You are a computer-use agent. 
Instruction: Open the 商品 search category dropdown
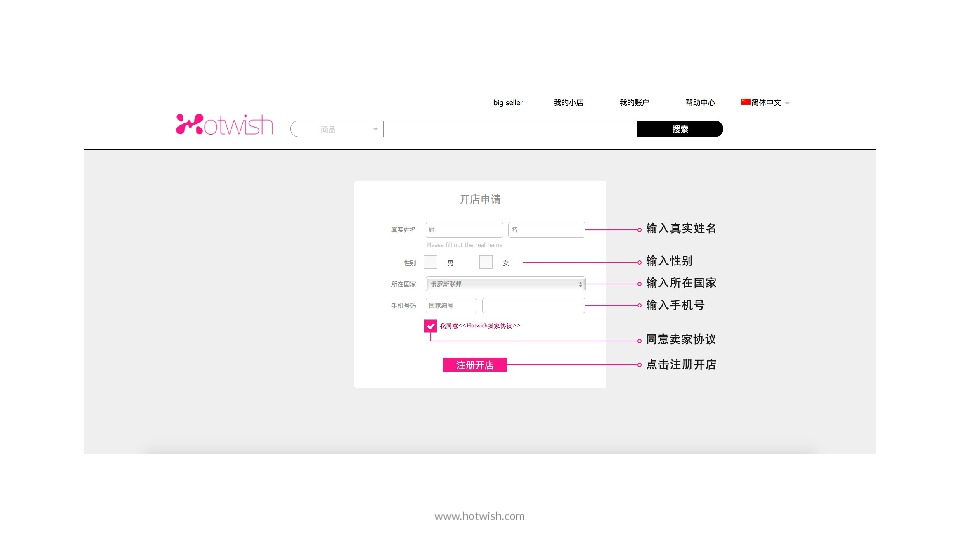[x=349, y=129]
